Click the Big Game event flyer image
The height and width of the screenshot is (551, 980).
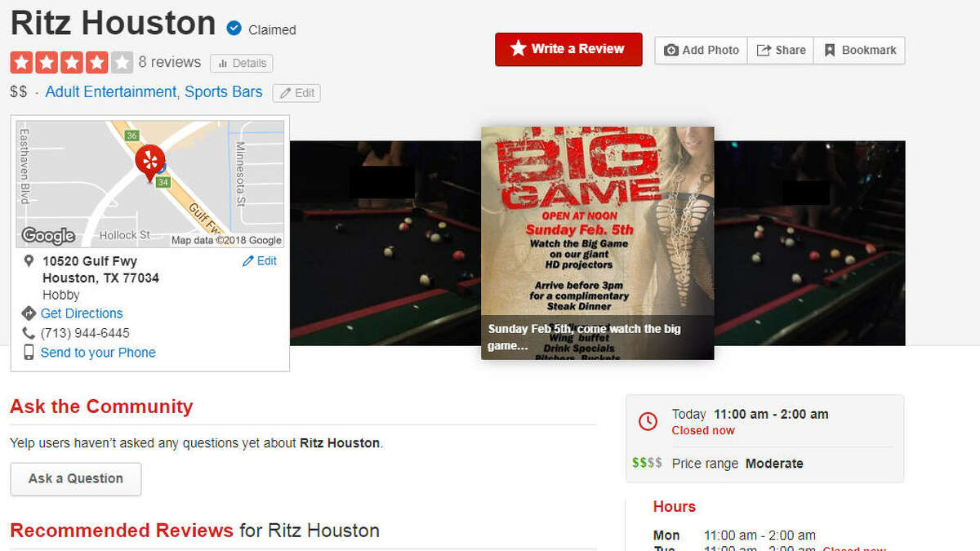pyautogui.click(x=597, y=242)
